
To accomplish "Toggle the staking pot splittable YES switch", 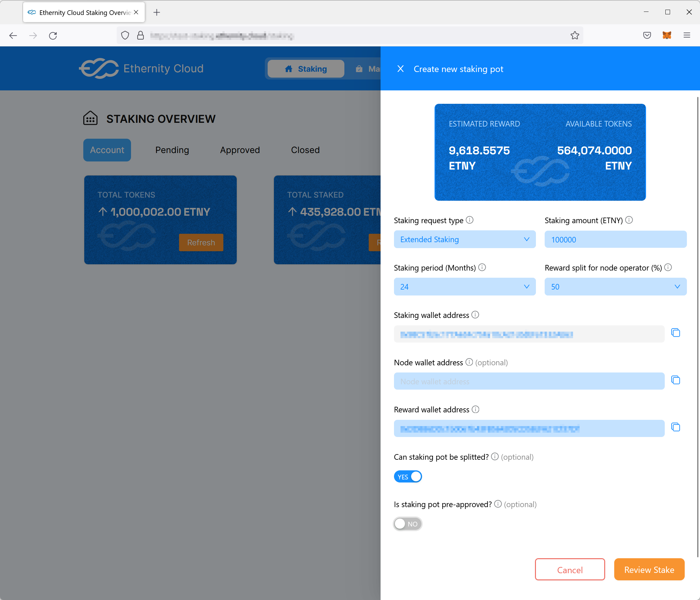I will [x=408, y=477].
